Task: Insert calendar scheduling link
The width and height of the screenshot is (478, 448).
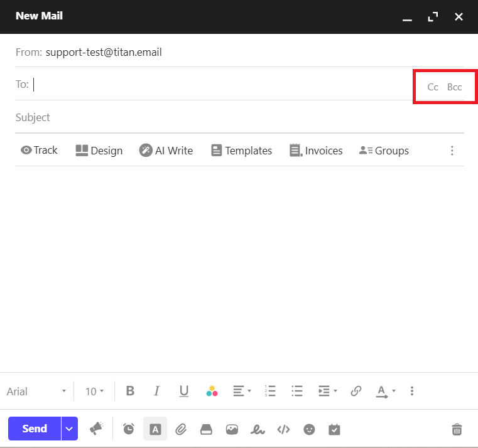Action: [334, 429]
